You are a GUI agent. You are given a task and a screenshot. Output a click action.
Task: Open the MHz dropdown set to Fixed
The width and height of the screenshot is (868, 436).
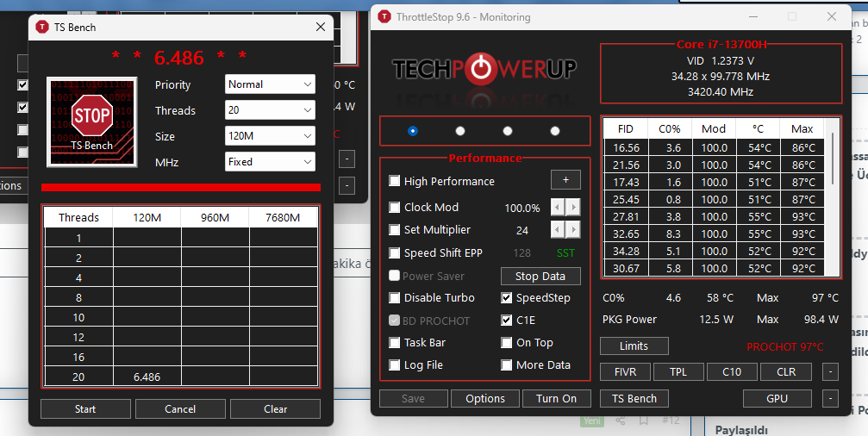tap(270, 162)
